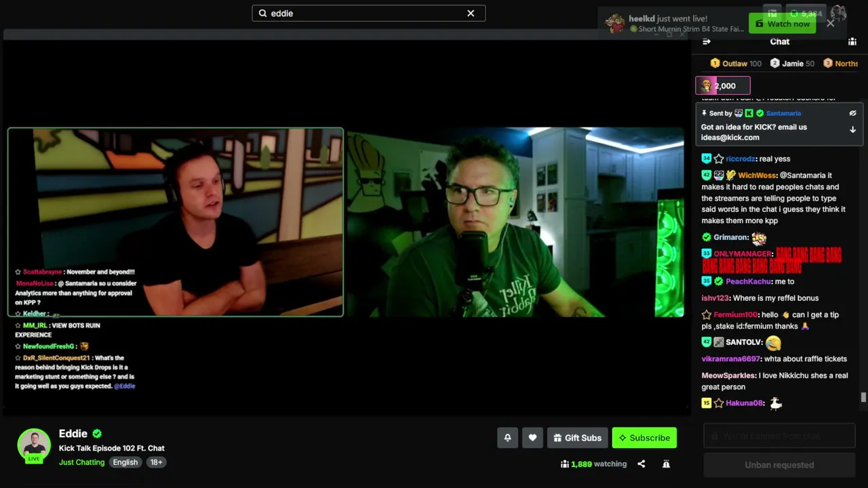868x488 pixels.
Task: Click the level 34 badge beside riccrodz
Action: pos(706,159)
